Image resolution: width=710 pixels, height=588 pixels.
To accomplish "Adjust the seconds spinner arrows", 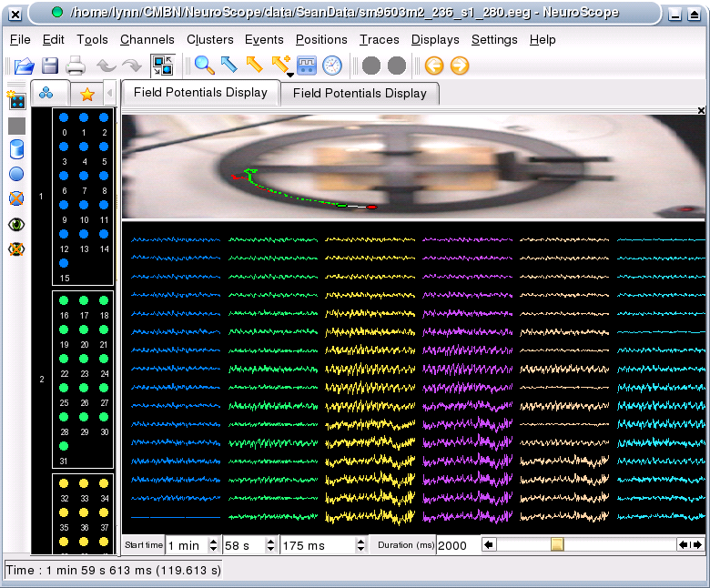I will point(270,545).
